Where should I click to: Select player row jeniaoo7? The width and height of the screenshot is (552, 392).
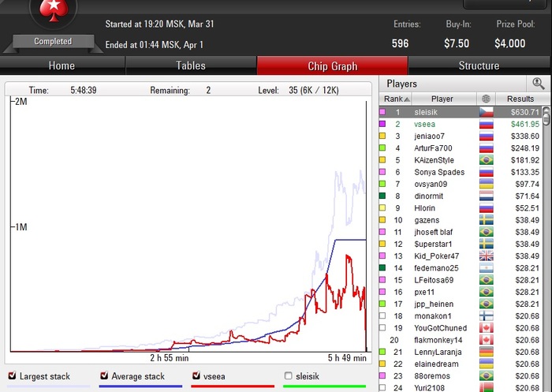(x=461, y=136)
